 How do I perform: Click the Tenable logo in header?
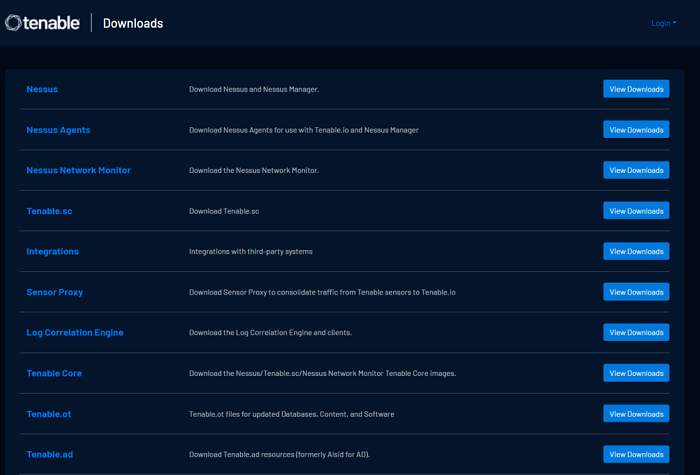pyautogui.click(x=42, y=23)
